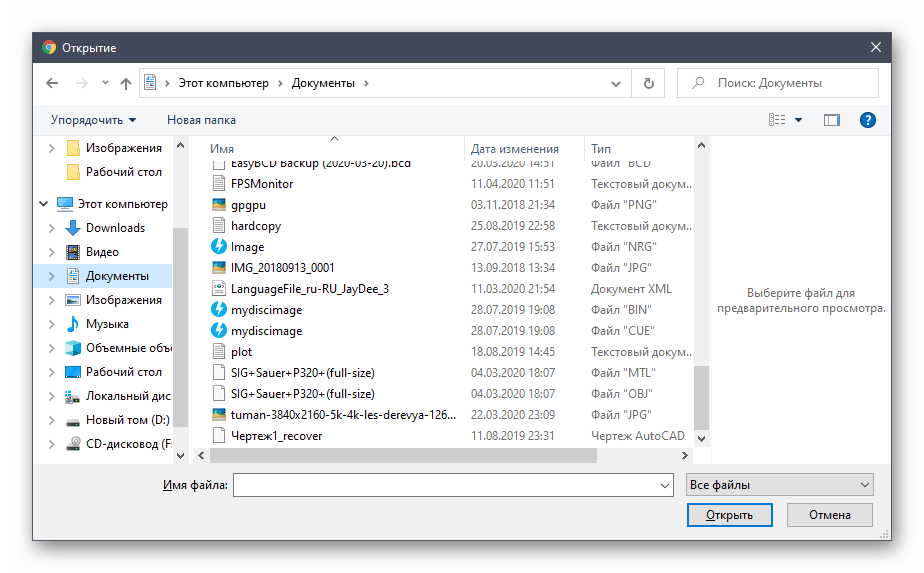Viewport: 924px width, 573px height.
Task: Click the up-arrow parent folder button
Action: [126, 83]
